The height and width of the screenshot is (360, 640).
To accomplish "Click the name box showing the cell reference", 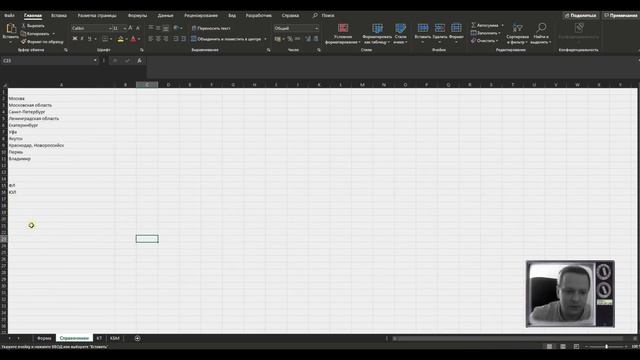I will click(x=49, y=60).
